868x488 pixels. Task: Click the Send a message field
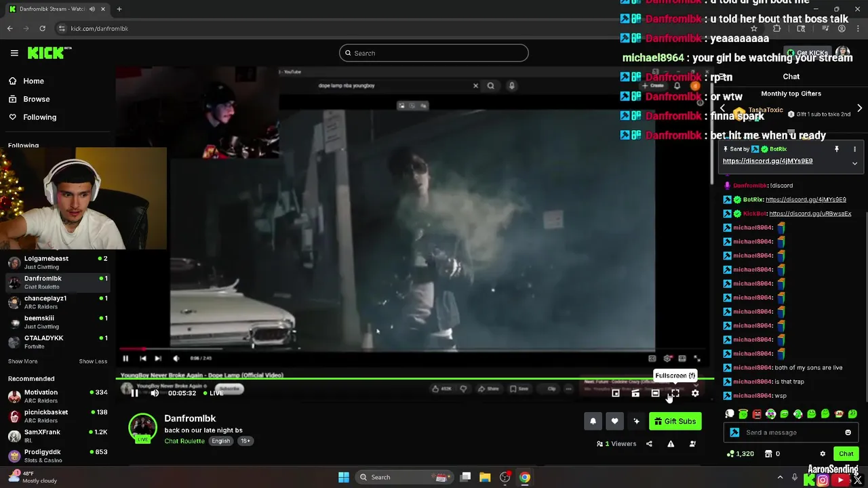coord(792,432)
